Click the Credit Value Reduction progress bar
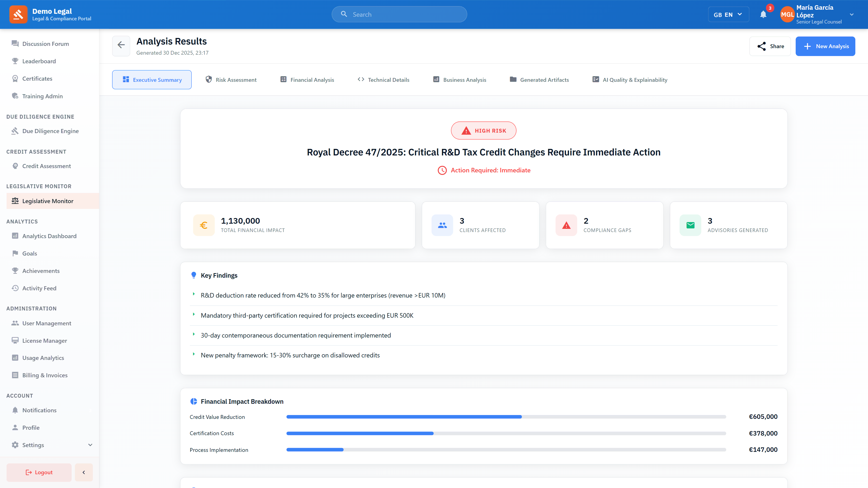Screen dimensions: 868x488 (x=505, y=417)
